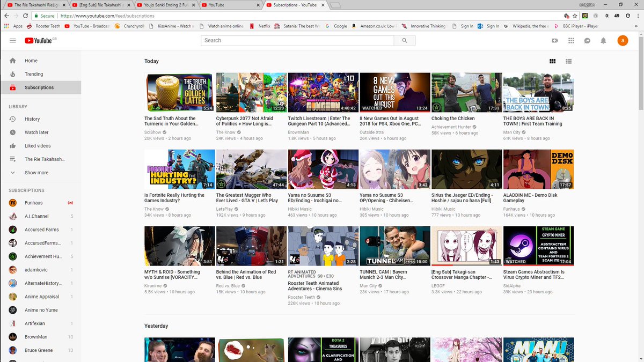
Task: Open SidAlpha channel link
Action: pyautogui.click(x=512, y=285)
